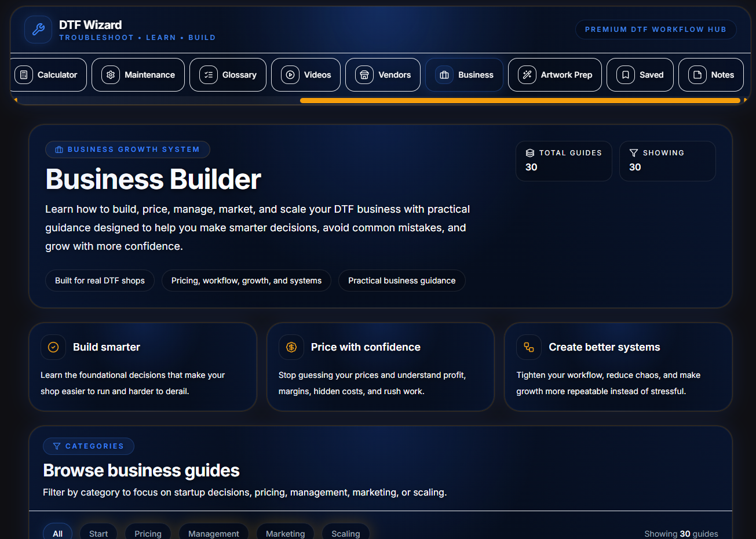Click the Vendors storefront icon
The width and height of the screenshot is (756, 539).
pos(364,75)
